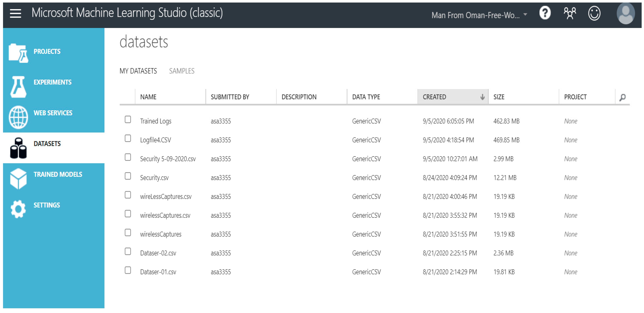
Task: Sort datasets by Size column header
Action: tap(499, 97)
